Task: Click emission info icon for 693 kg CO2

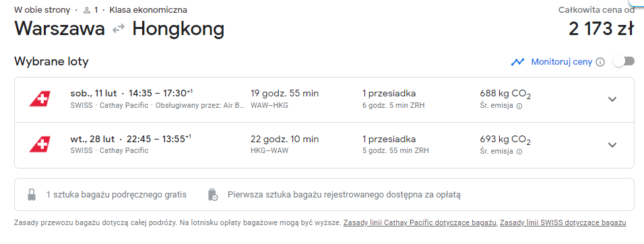Action: point(519,152)
